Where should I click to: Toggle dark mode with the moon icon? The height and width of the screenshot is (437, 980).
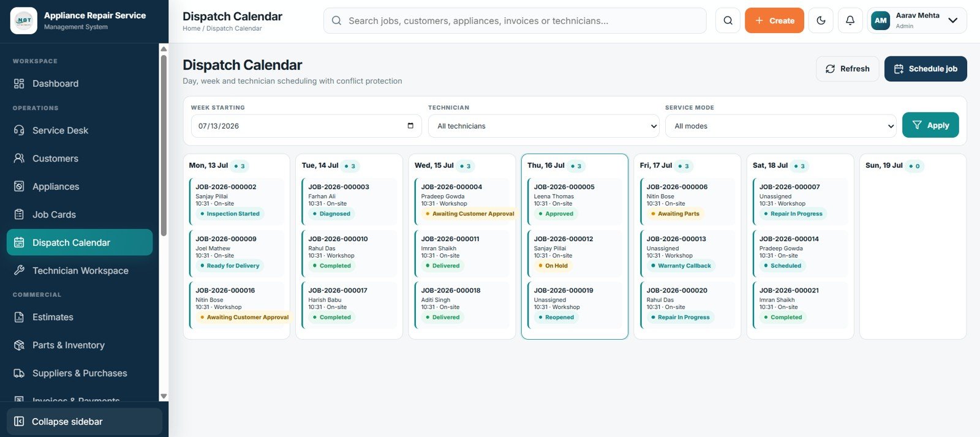[821, 20]
